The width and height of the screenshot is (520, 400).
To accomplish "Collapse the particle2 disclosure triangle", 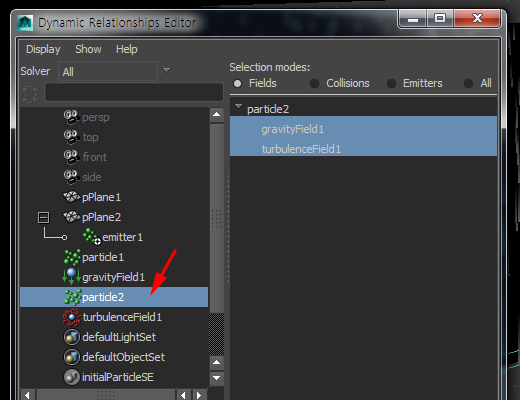I will coord(238,106).
